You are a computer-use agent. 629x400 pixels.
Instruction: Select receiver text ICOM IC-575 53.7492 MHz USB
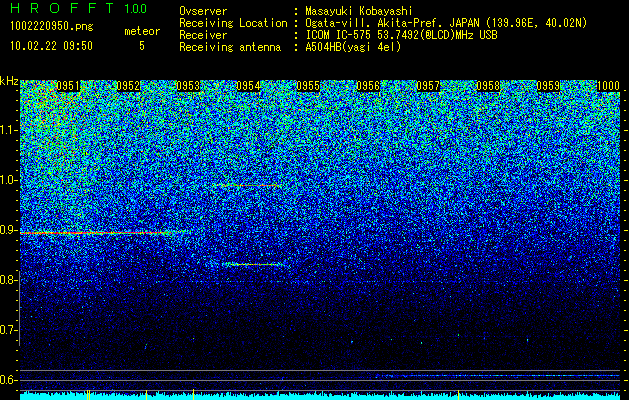pyautogui.click(x=401, y=35)
